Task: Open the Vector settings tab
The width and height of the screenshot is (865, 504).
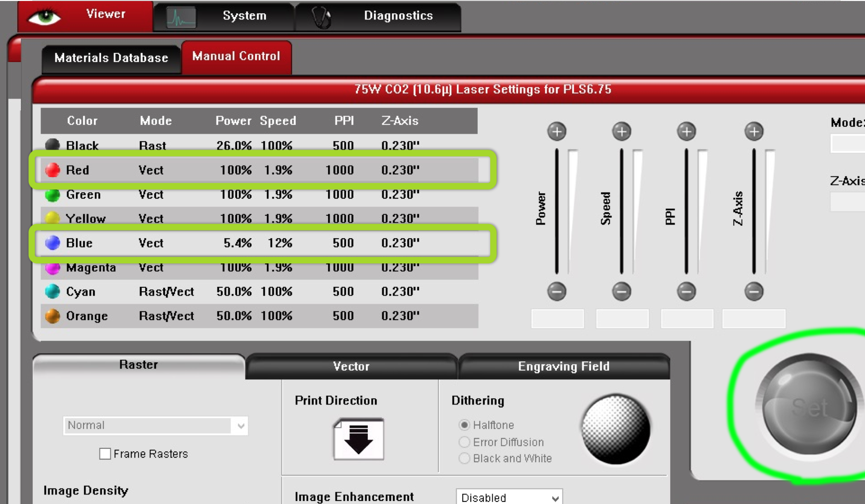Action: coord(351,367)
